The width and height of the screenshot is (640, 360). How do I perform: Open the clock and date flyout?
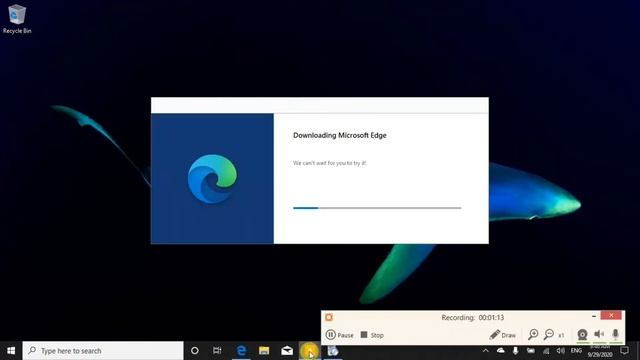[600, 351]
